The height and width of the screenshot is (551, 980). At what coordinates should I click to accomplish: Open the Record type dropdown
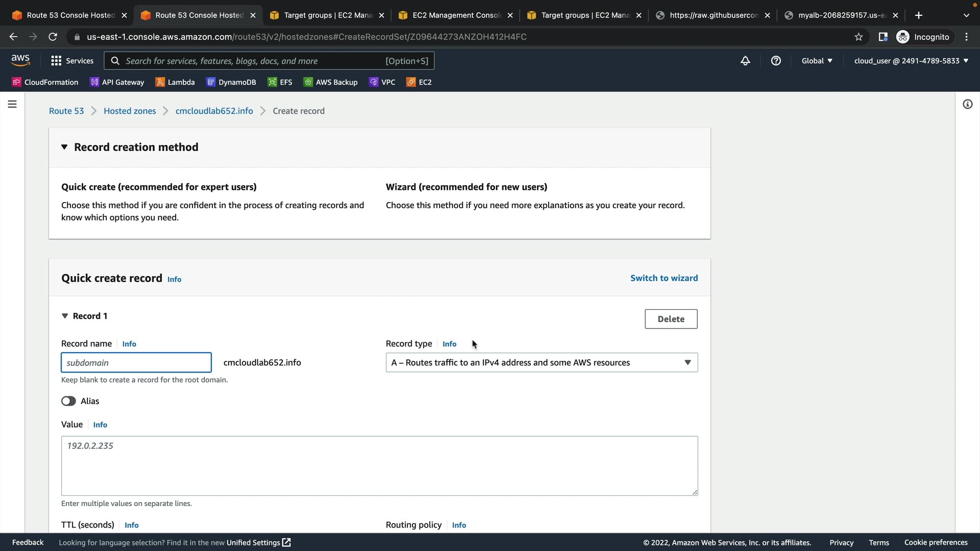coord(542,363)
